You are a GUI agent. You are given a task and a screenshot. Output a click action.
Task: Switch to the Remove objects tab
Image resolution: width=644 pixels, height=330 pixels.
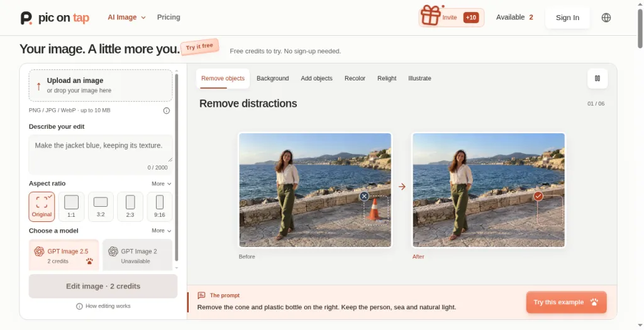(223, 79)
